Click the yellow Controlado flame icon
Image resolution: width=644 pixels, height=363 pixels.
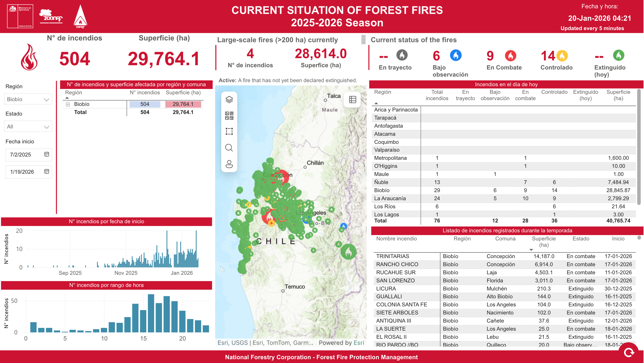point(562,56)
